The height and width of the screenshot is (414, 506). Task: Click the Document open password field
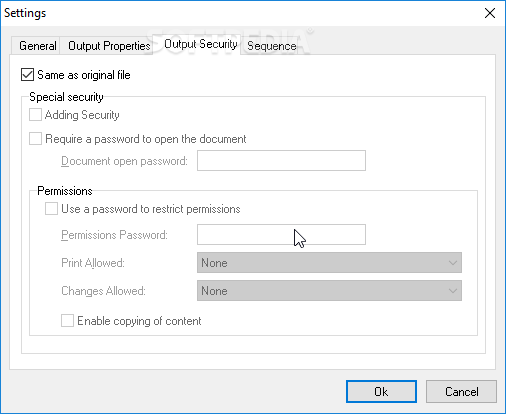tap(281, 161)
